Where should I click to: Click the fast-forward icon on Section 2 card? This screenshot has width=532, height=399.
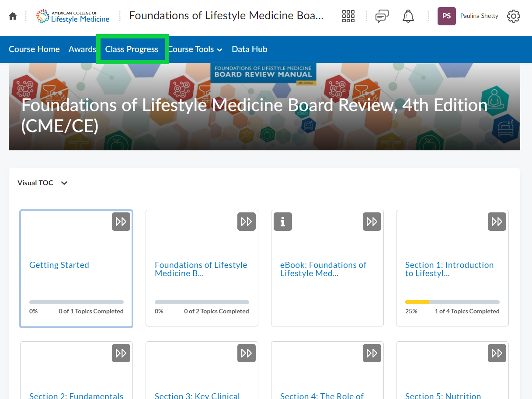pyautogui.click(x=121, y=353)
